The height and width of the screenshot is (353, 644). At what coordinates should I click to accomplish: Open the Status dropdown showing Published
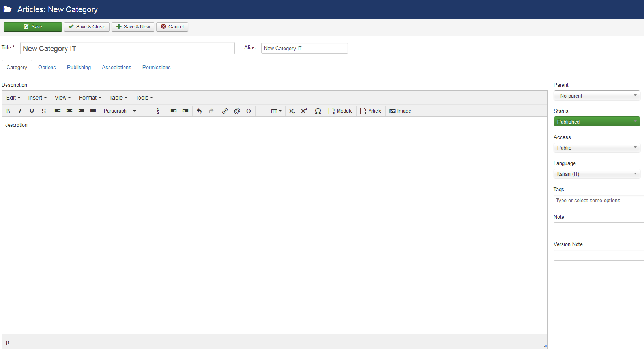pyautogui.click(x=597, y=122)
